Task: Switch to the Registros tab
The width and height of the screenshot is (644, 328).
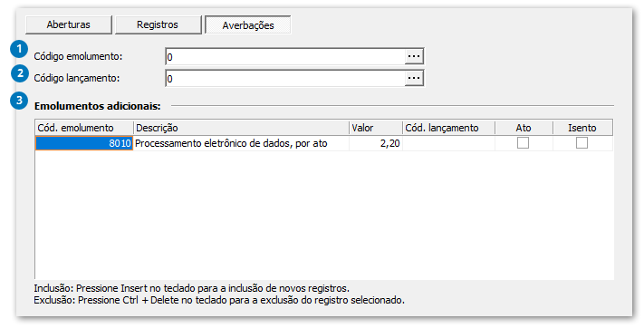Action: click(158, 24)
